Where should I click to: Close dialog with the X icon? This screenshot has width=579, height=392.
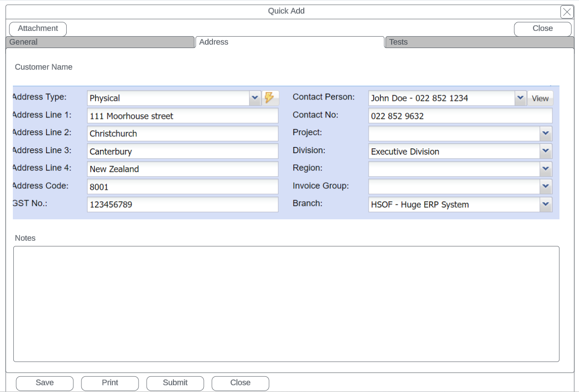click(x=567, y=12)
